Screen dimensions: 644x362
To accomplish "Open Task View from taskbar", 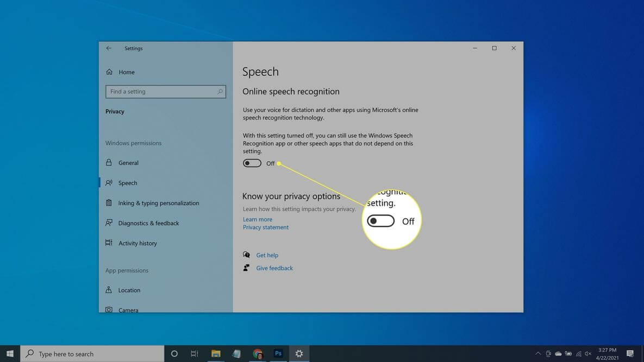I will [194, 353].
